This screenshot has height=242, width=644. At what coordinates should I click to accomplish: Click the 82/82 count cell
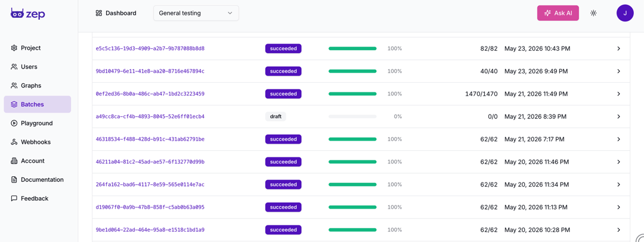[489, 48]
